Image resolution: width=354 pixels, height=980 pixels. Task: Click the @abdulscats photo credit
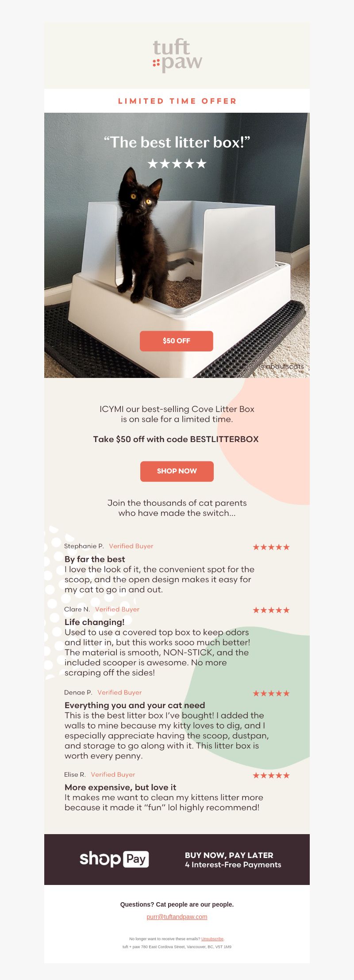tap(282, 366)
